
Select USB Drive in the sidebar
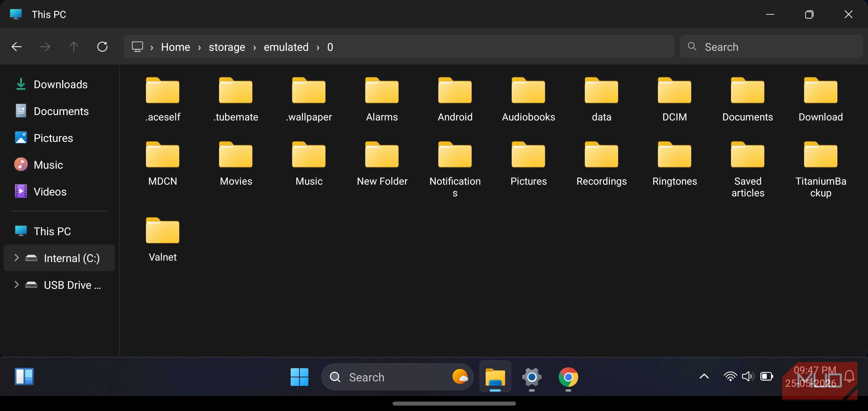tap(59, 285)
